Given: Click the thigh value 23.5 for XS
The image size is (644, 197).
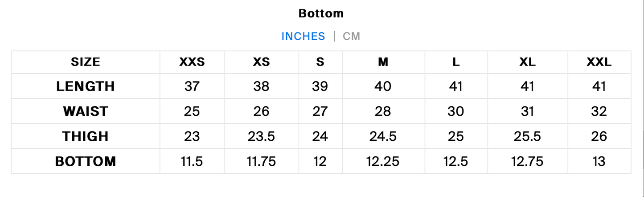Looking at the screenshot, I should point(261,136).
